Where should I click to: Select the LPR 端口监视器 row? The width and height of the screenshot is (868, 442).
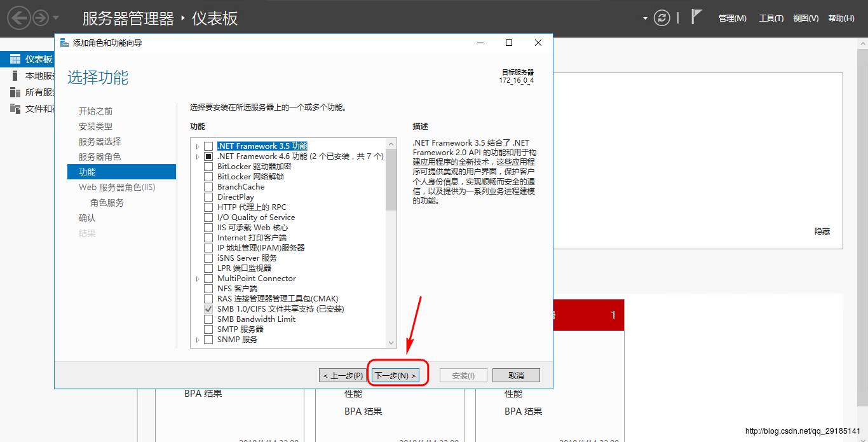244,268
